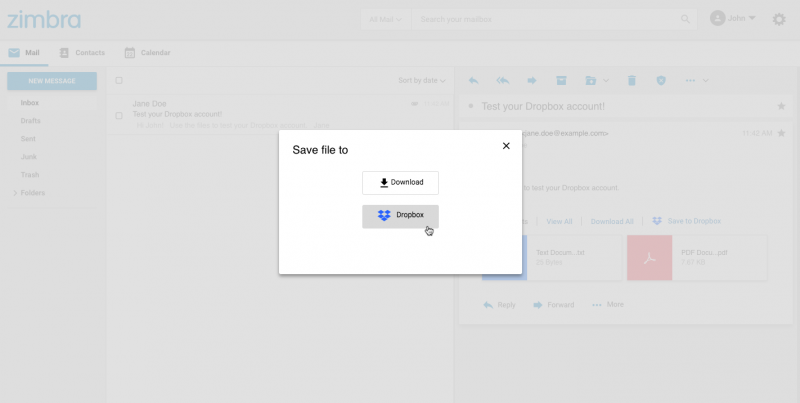Click the View All attachments link
The width and height of the screenshot is (800, 403).
pos(559,221)
